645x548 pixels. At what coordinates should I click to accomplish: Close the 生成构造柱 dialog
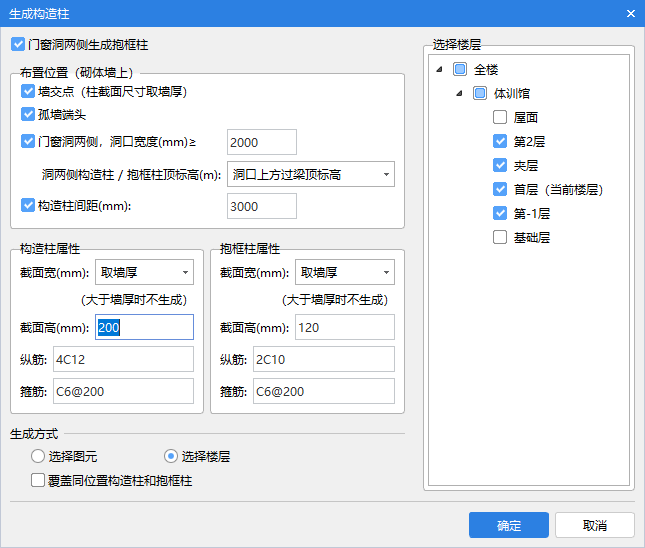tap(631, 14)
